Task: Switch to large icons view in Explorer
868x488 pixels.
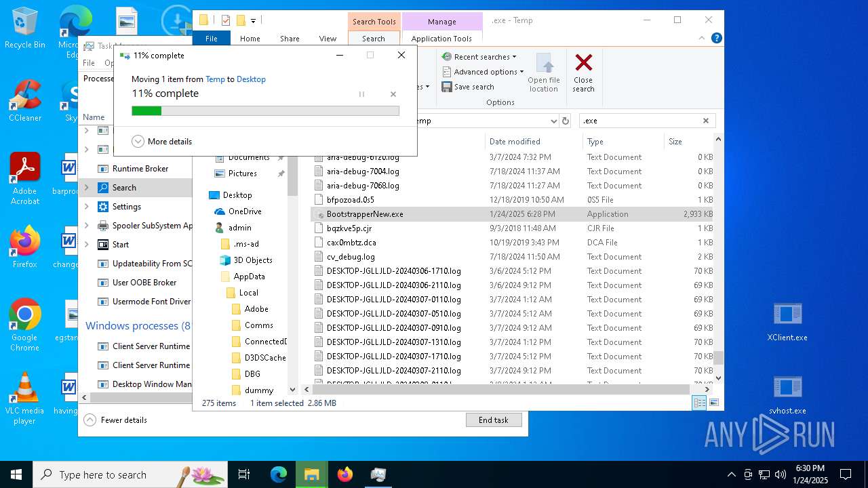Action: point(713,403)
